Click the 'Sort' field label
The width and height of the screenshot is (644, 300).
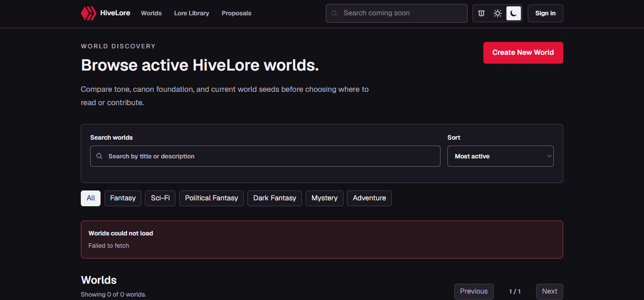[454, 138]
